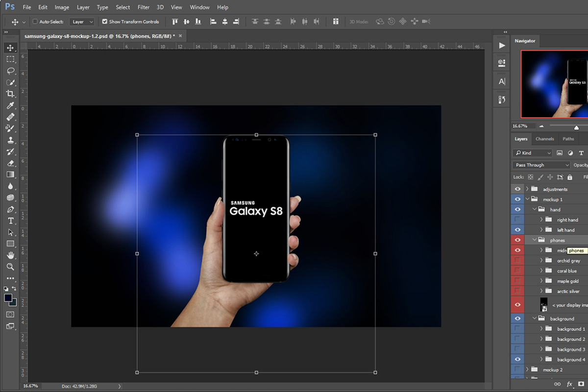Show the right hand layer group
588x392 pixels.
tap(517, 220)
